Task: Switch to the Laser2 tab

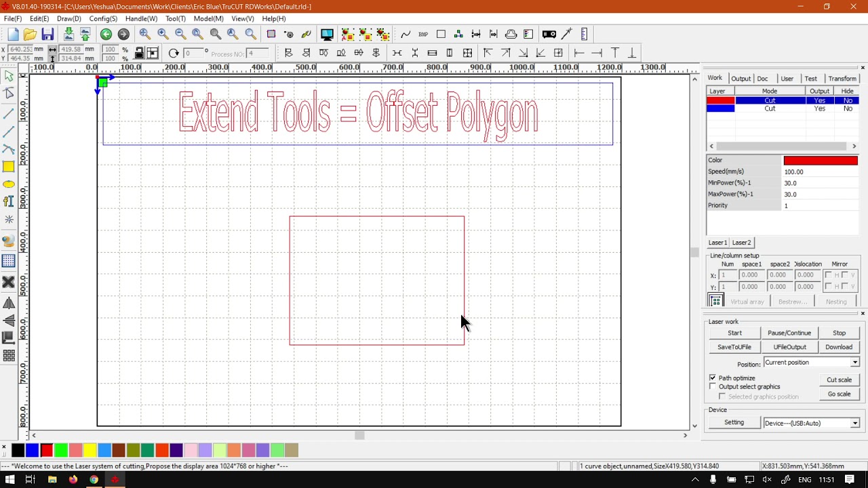Action: pyautogui.click(x=741, y=243)
